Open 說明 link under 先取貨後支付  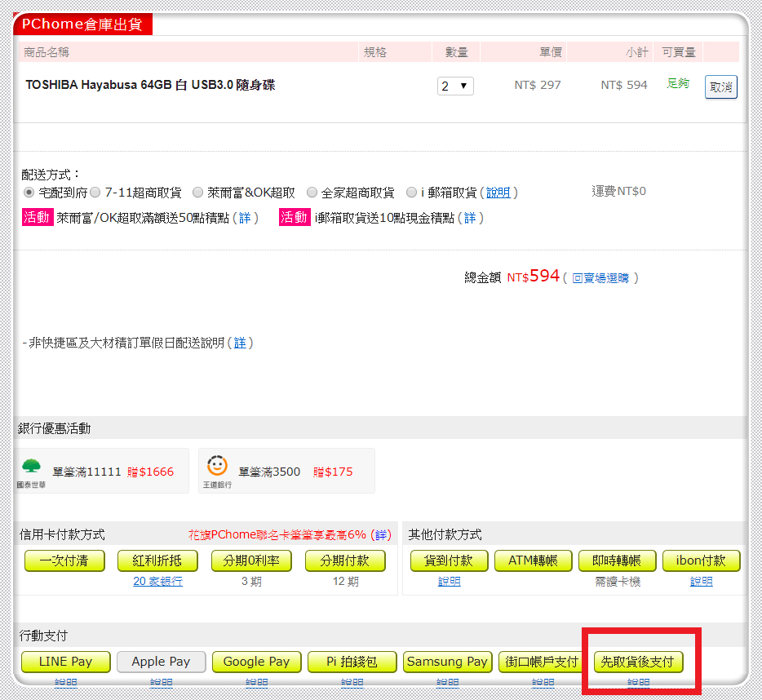(x=639, y=682)
